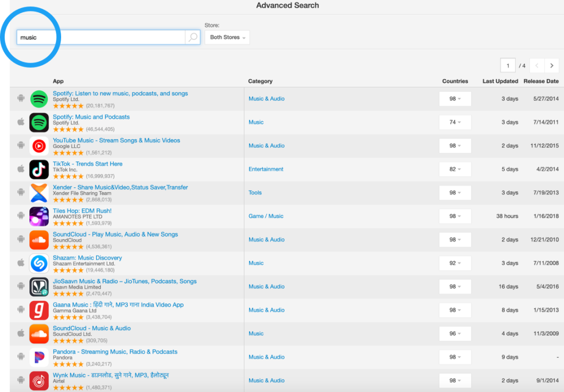Screen dimensions: 564x392
Task: Open Pandora - Streaming Music link
Action: (x=115, y=352)
